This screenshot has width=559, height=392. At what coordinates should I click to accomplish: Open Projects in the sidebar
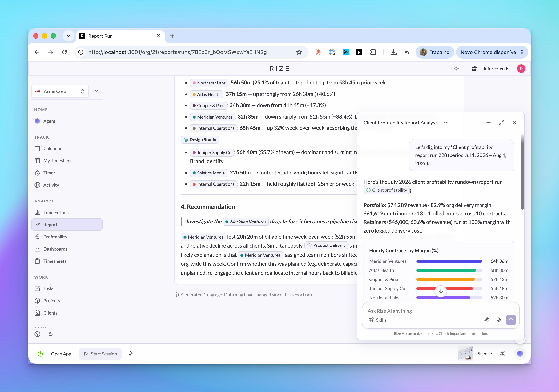coord(67,301)
